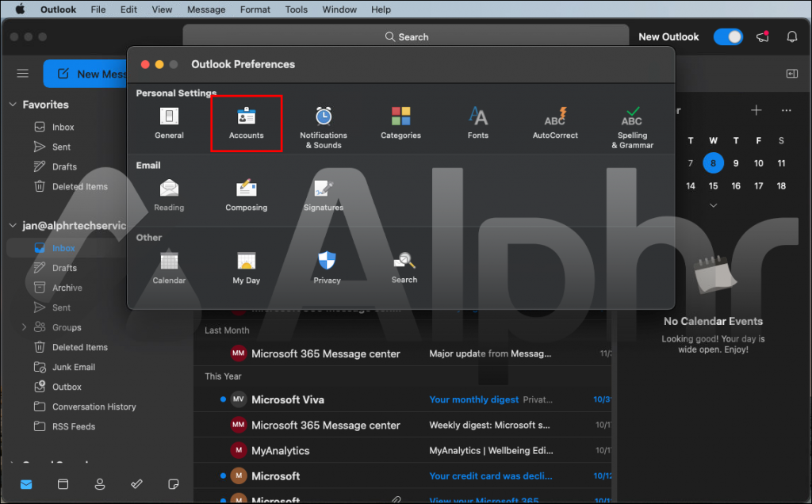
Task: Open Spelling & Grammar settings
Action: coord(632,123)
